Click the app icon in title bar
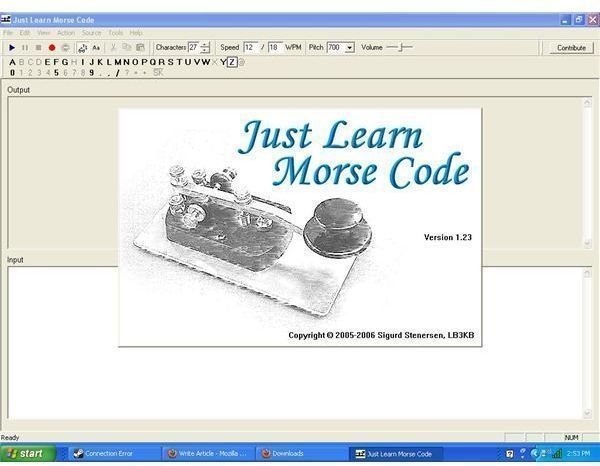 pyautogui.click(x=6, y=20)
